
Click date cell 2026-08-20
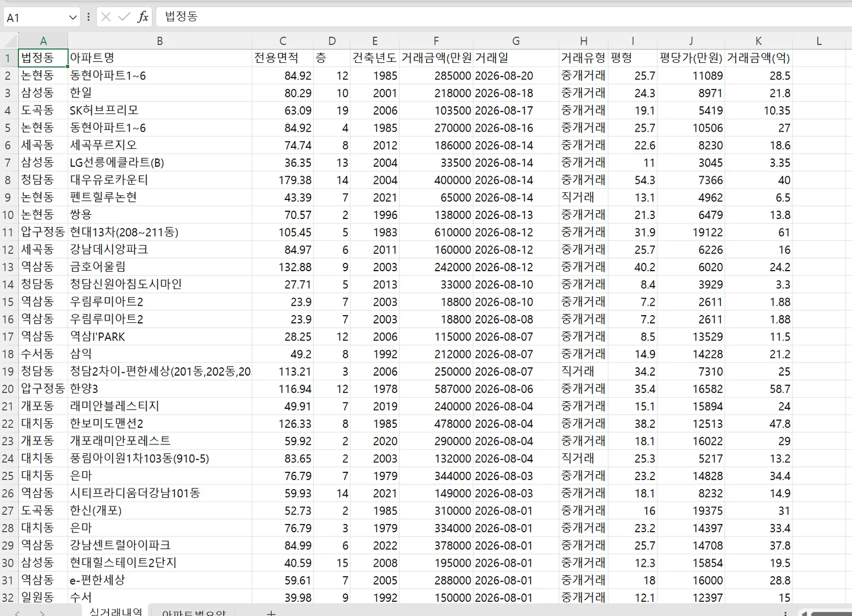516,76
